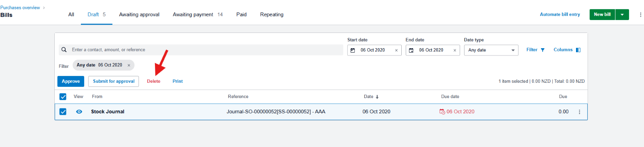Deselect the Stock Journal row checkbox
The width and height of the screenshot is (644, 147).
click(x=63, y=112)
